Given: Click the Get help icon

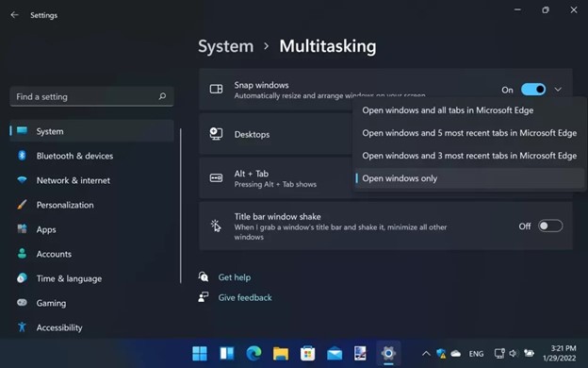Looking at the screenshot, I should [204, 277].
